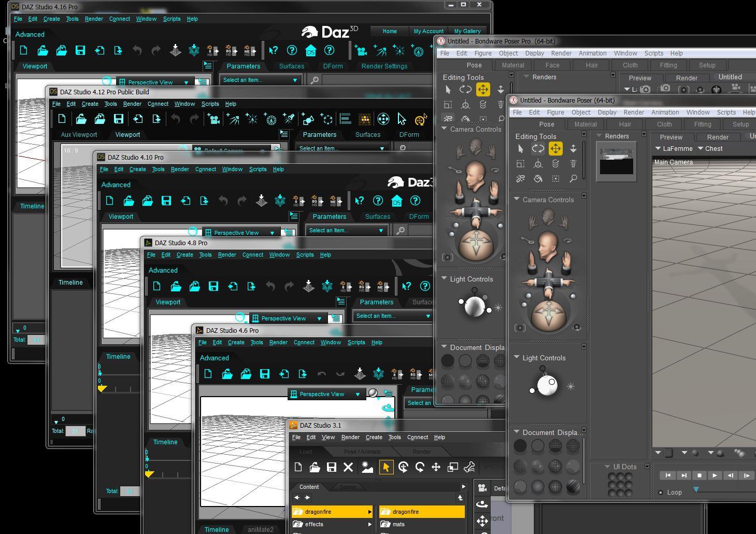Open Select an Item dropdown in DAZ Studio 4.16

[260, 80]
